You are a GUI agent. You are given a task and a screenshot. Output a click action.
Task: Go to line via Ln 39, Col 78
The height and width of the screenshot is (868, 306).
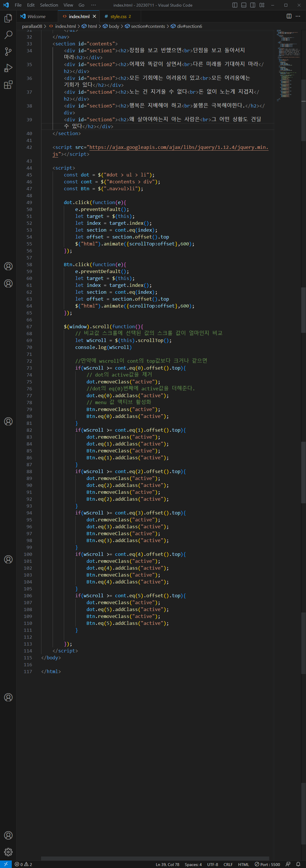168,864
